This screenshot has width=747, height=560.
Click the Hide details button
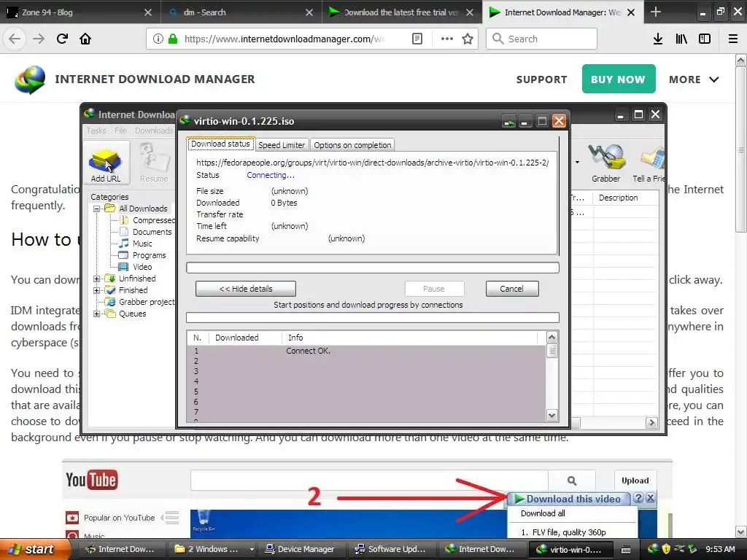(246, 289)
